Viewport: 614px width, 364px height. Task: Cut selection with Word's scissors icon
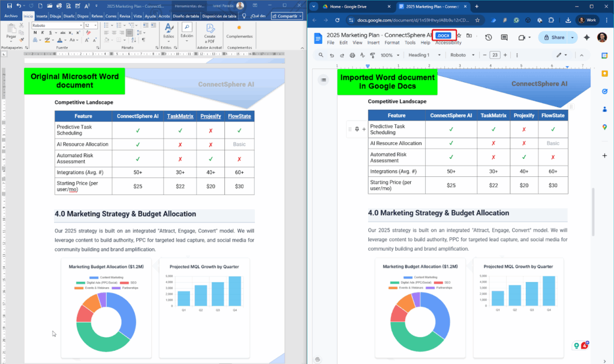pos(22,25)
